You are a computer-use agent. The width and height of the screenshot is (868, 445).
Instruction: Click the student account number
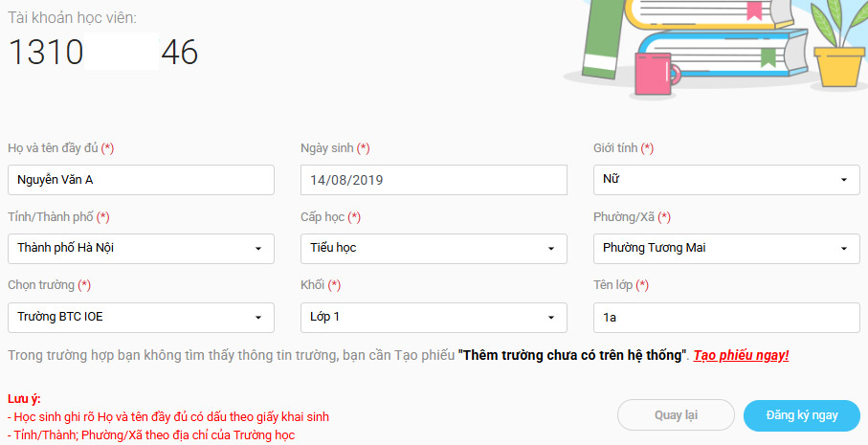(103, 52)
